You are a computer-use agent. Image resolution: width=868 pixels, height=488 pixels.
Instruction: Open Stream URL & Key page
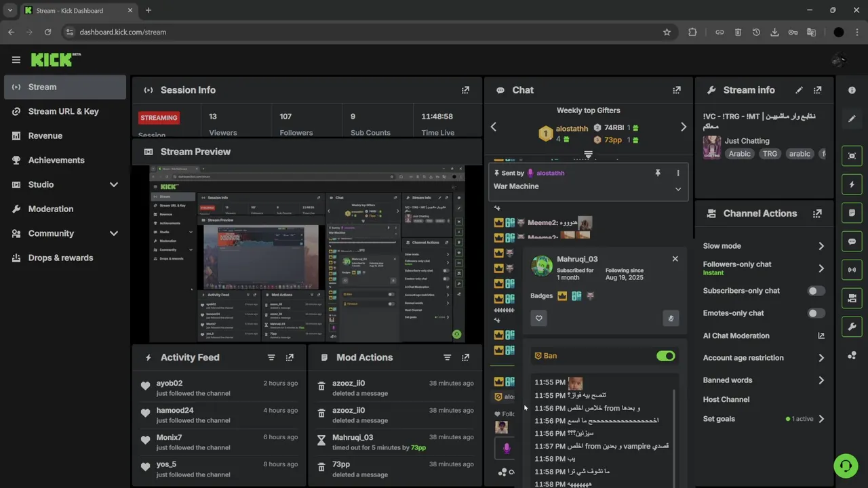click(65, 111)
